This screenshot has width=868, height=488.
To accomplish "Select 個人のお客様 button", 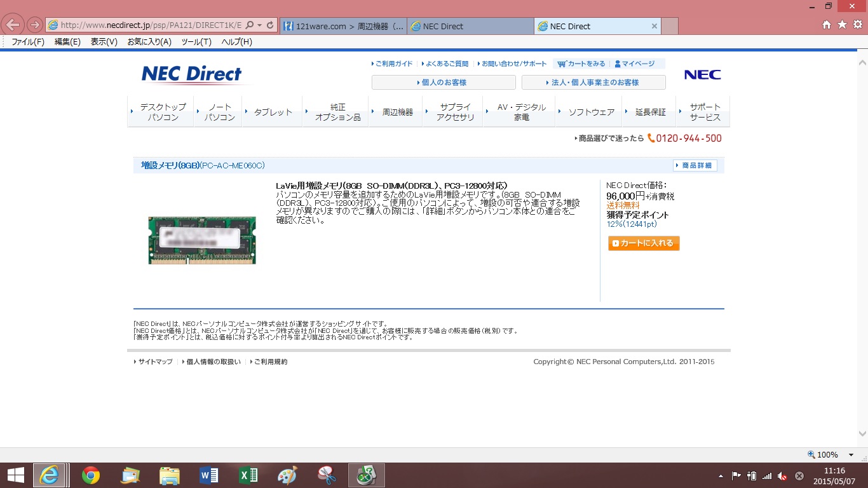I will [x=444, y=83].
